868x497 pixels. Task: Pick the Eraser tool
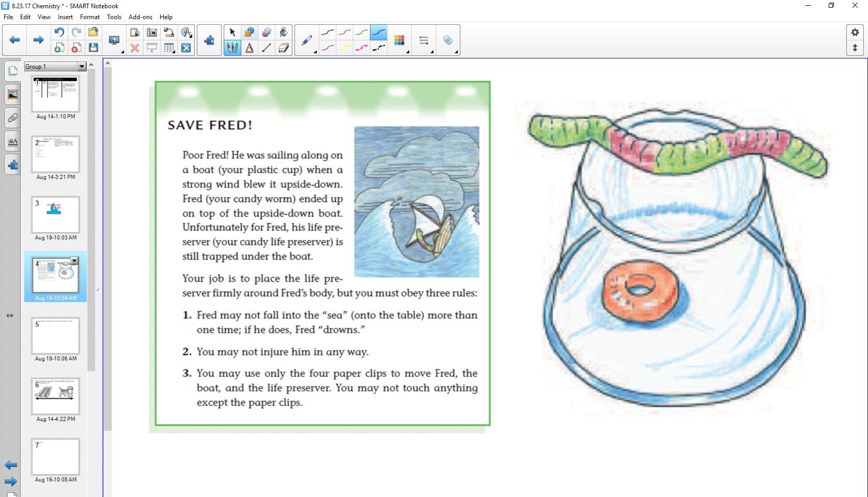pos(283,48)
